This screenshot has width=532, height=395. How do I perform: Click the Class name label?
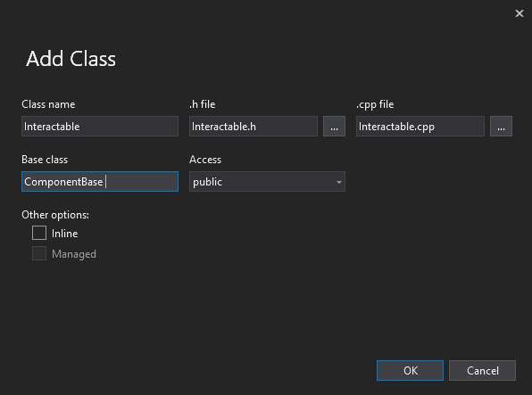48,104
